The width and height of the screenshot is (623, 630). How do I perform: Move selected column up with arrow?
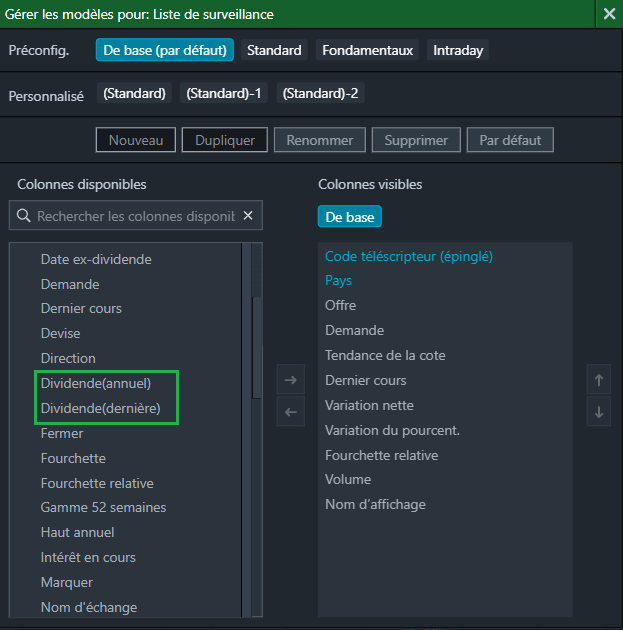[599, 380]
